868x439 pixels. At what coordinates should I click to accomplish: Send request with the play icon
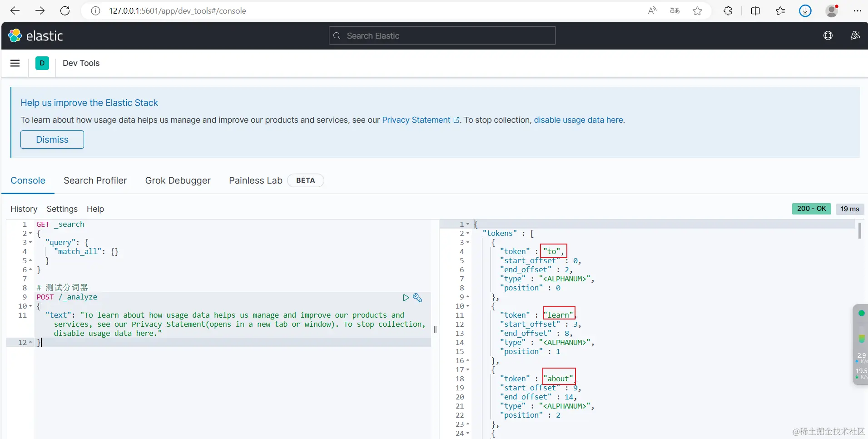[x=406, y=298]
